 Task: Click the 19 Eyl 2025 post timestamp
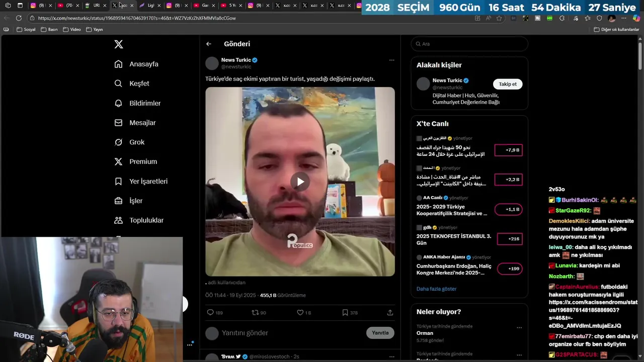[x=243, y=295]
